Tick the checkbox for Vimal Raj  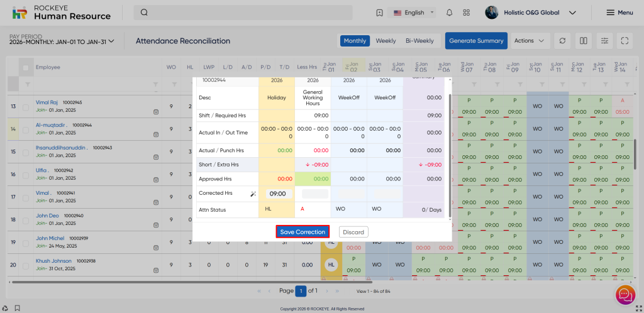coord(26,107)
